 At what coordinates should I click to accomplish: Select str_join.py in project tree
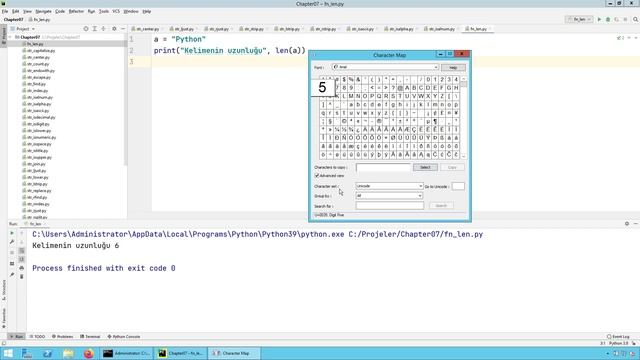click(x=36, y=164)
